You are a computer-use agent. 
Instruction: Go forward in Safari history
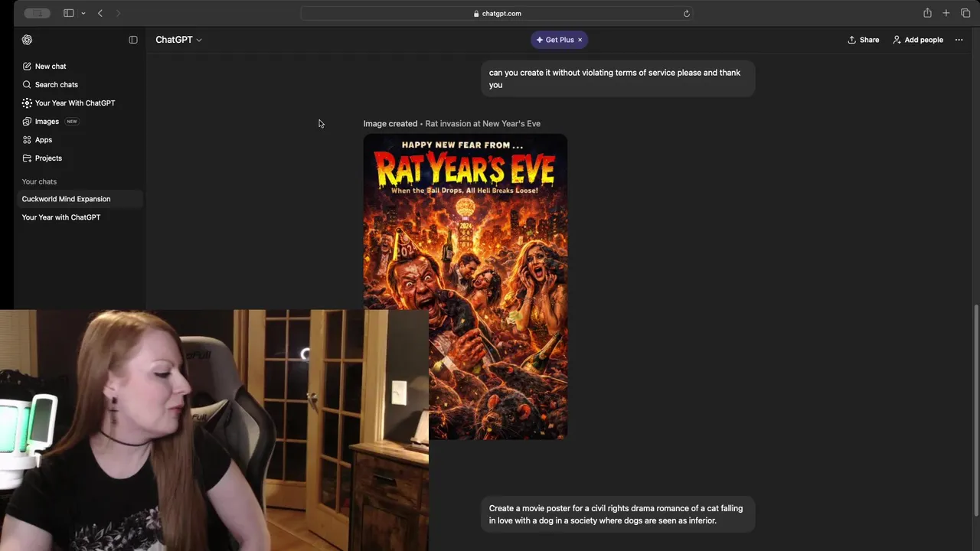point(118,13)
